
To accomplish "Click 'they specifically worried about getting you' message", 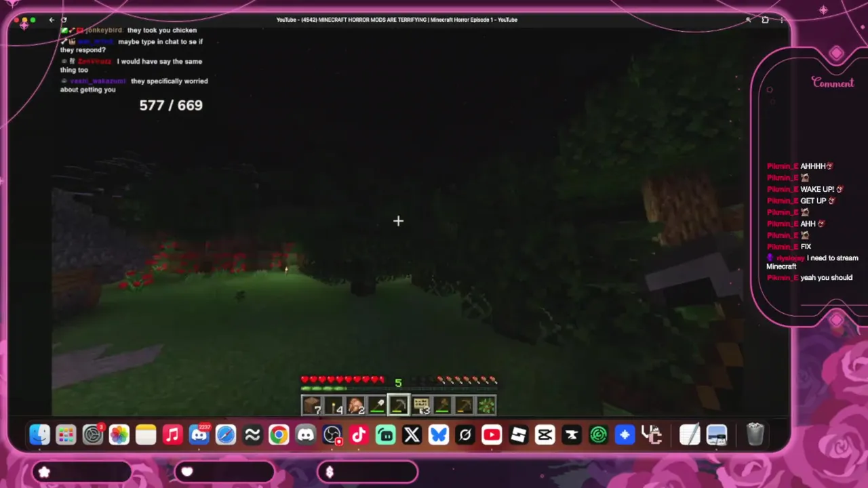I will pyautogui.click(x=134, y=85).
